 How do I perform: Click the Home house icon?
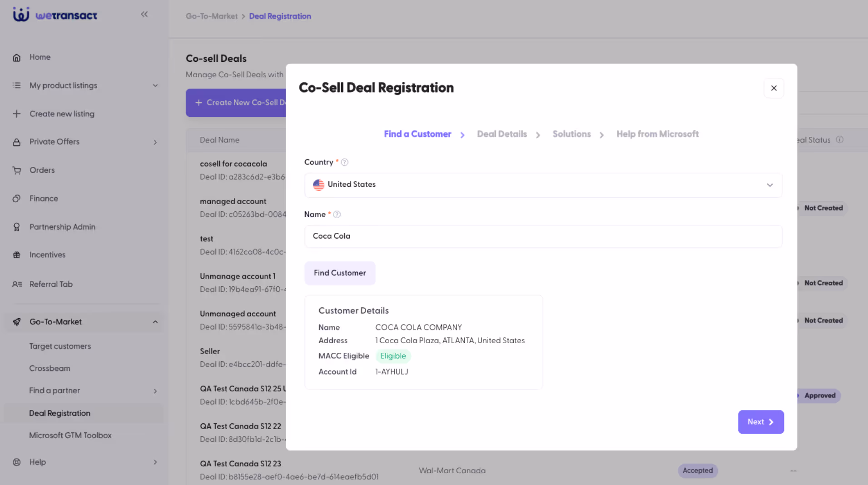17,57
